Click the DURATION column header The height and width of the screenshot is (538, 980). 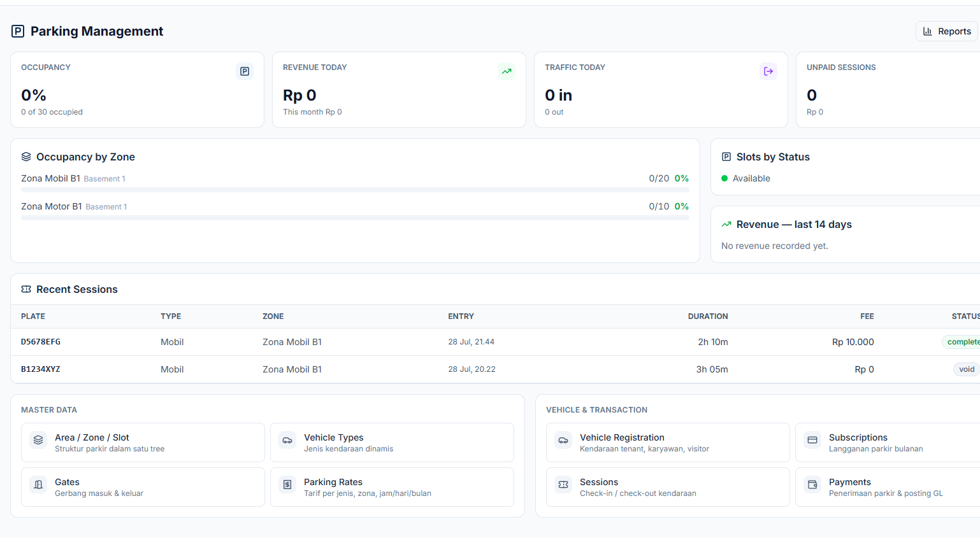click(708, 316)
